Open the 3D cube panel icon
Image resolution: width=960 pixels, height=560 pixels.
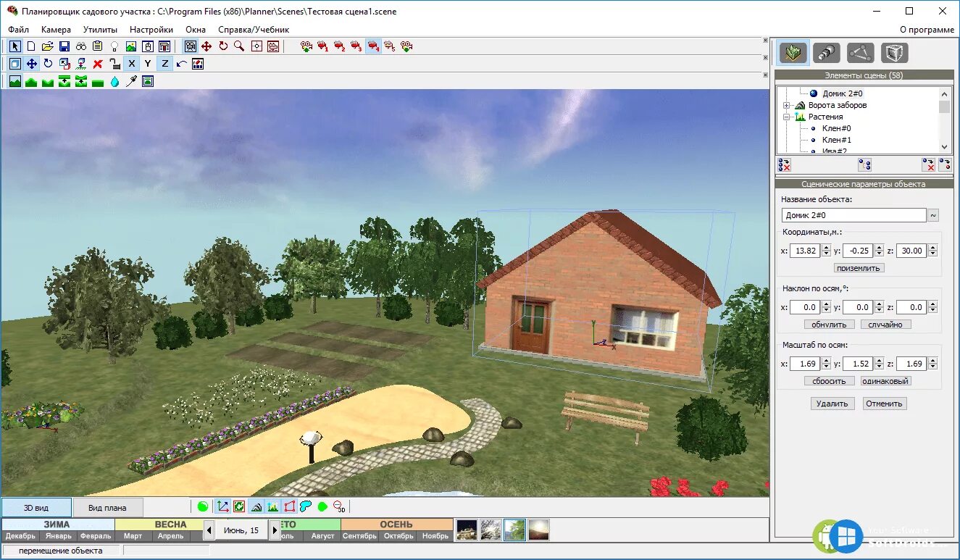894,53
